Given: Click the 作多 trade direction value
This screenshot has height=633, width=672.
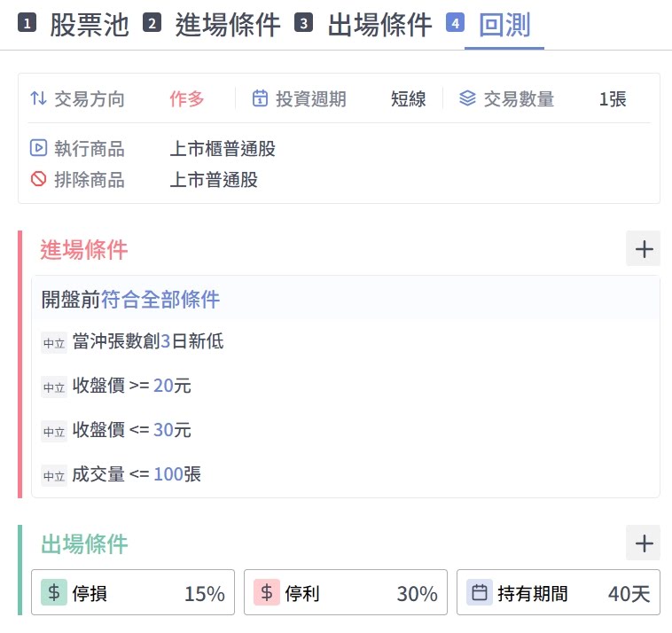Looking at the screenshot, I should pos(187,99).
